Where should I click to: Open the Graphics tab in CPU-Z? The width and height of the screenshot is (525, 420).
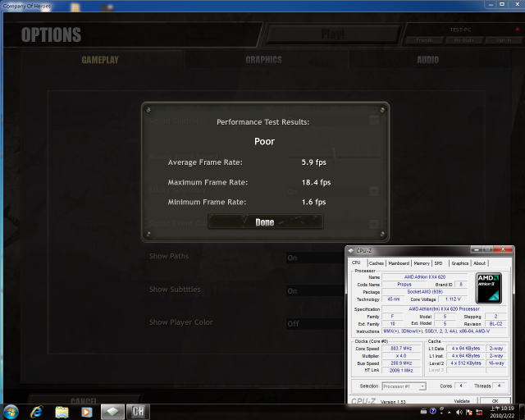pyautogui.click(x=459, y=263)
